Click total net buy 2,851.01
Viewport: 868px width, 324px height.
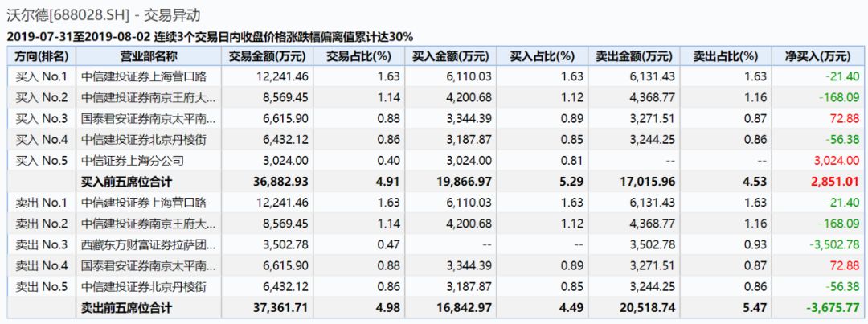point(836,182)
